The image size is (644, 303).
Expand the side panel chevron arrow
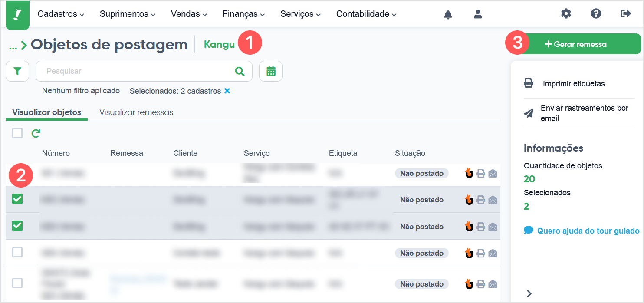[529, 293]
